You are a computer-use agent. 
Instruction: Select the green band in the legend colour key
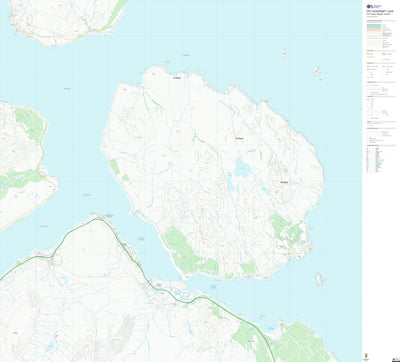[374, 27]
